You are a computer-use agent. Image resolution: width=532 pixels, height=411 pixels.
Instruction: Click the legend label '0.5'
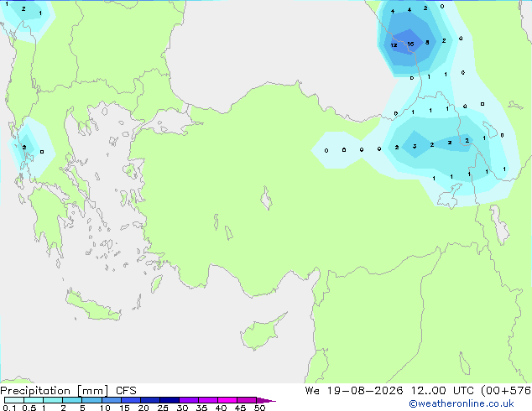pyautogui.click(x=29, y=408)
